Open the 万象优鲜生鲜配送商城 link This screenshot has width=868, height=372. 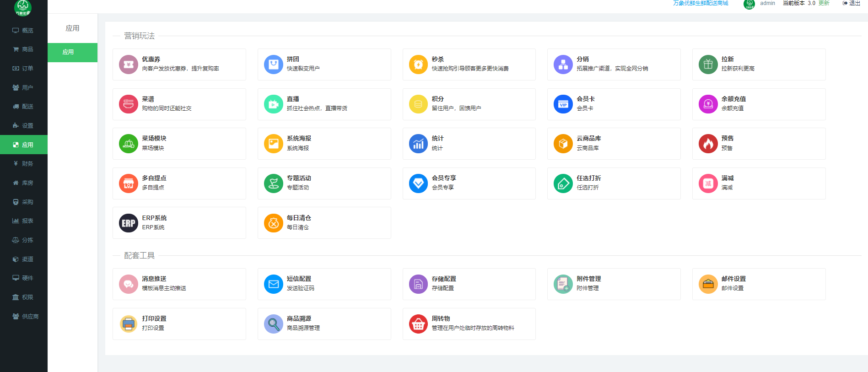tap(700, 3)
